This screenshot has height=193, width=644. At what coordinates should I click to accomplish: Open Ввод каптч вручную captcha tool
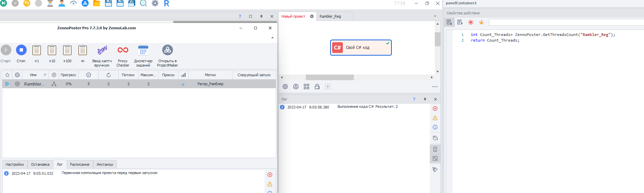(x=102, y=56)
